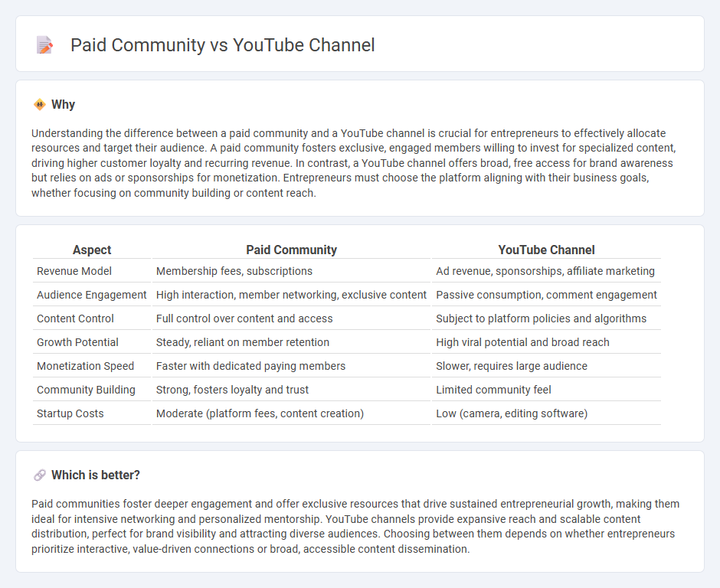
Task: Click the paragraph starting Paid communities foster deeper
Action: (355, 527)
